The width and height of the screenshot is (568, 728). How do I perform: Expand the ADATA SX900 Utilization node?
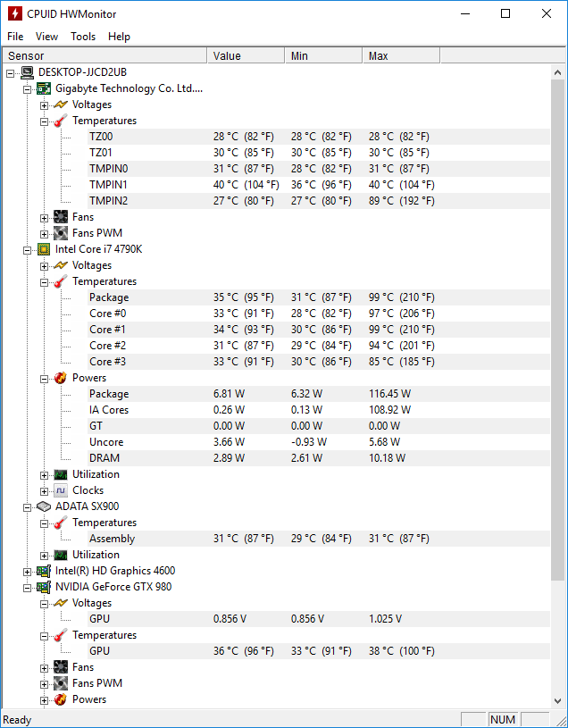pyautogui.click(x=44, y=556)
